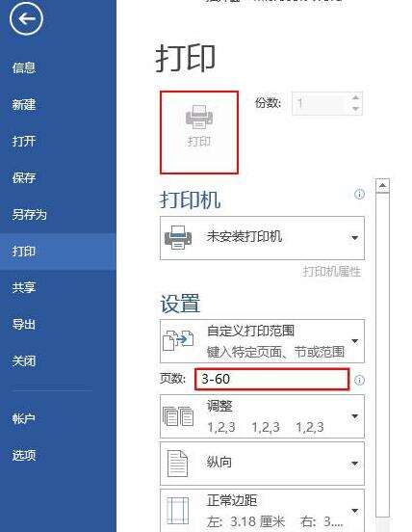The height and width of the screenshot is (532, 412).
Task: Select 另存为 in the sidebar menu
Action: pyautogui.click(x=30, y=214)
